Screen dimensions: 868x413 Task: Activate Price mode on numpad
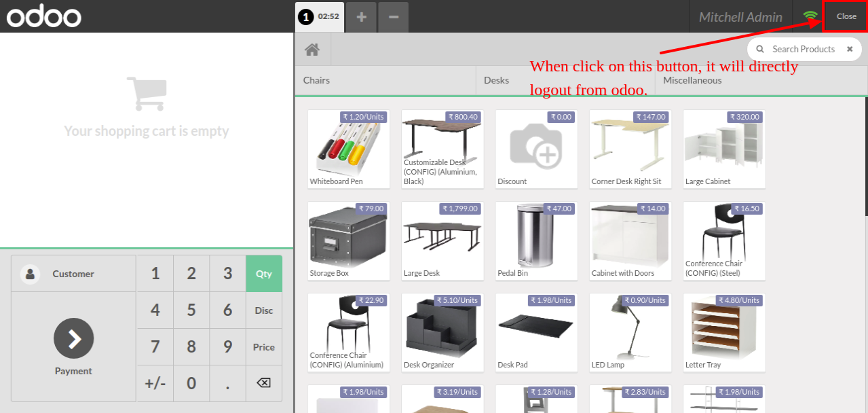pos(264,347)
